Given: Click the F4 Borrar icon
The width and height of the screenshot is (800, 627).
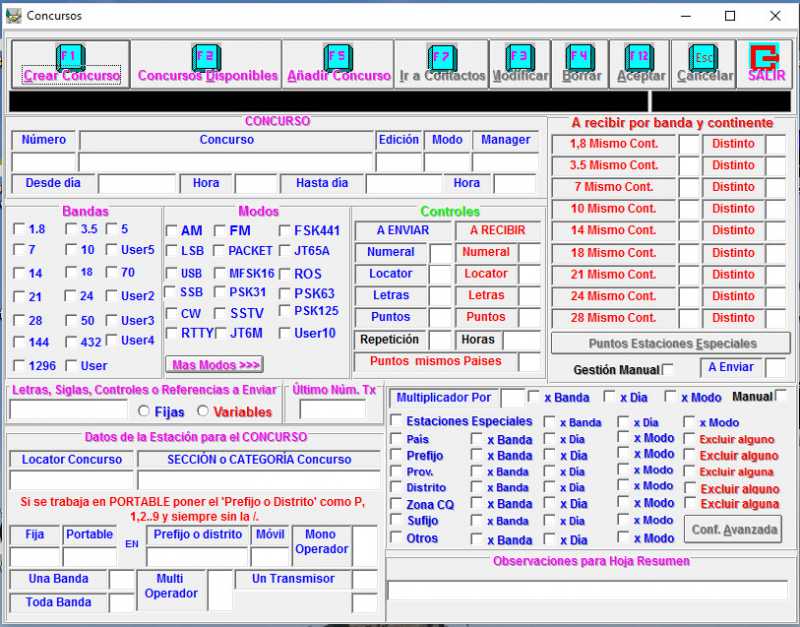Looking at the screenshot, I should (x=580, y=55).
